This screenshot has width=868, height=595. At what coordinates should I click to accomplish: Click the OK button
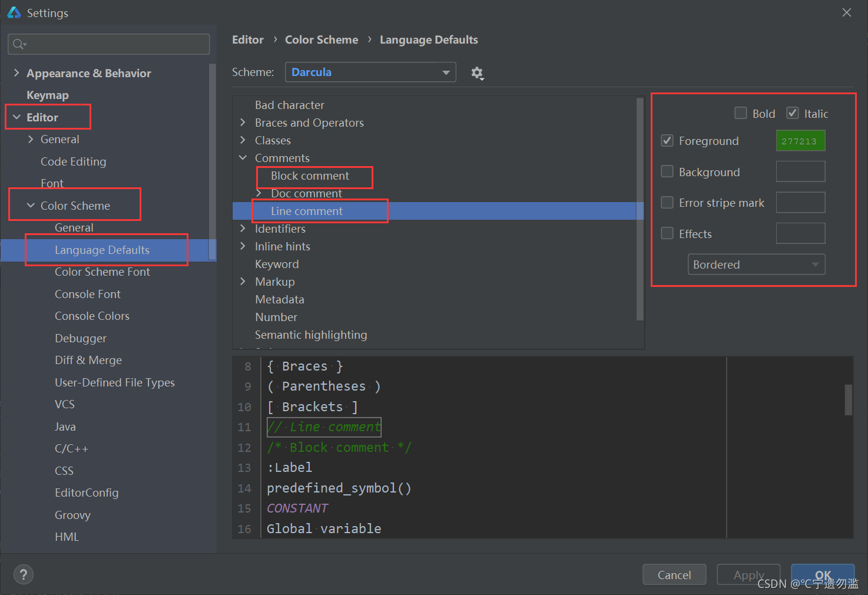tap(823, 574)
